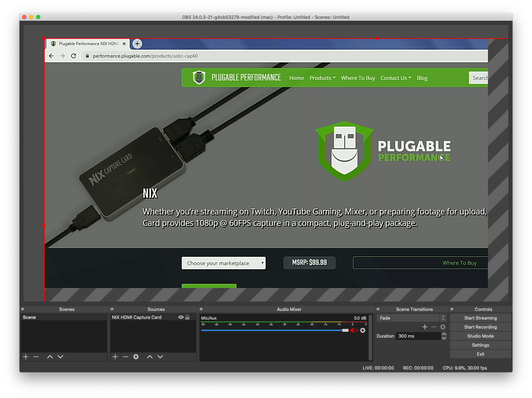This screenshot has width=532, height=398.
Task: Remove scene transition with minus icon
Action: pyautogui.click(x=434, y=327)
